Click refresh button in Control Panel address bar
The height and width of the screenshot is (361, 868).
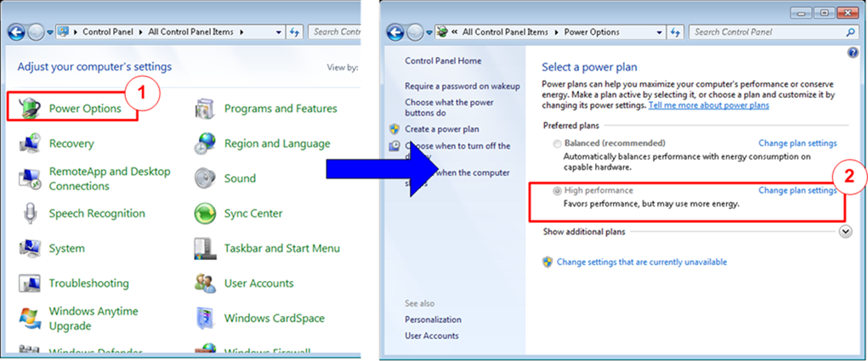click(295, 32)
